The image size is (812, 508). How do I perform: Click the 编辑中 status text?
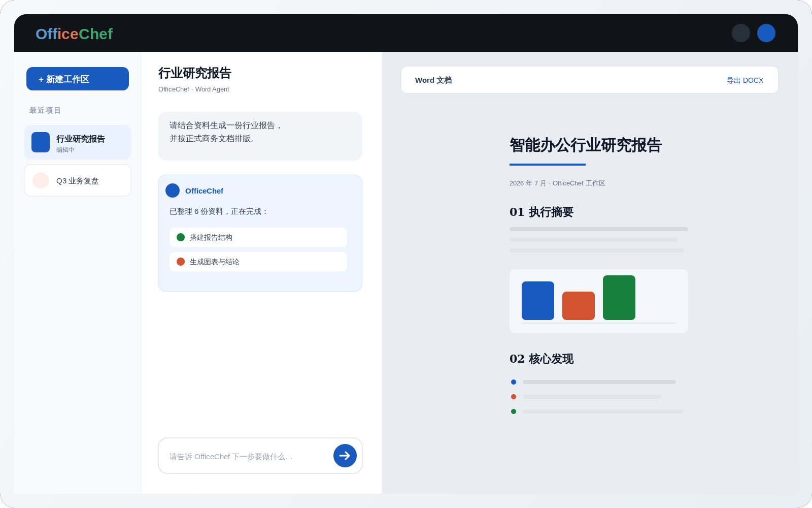click(x=65, y=150)
